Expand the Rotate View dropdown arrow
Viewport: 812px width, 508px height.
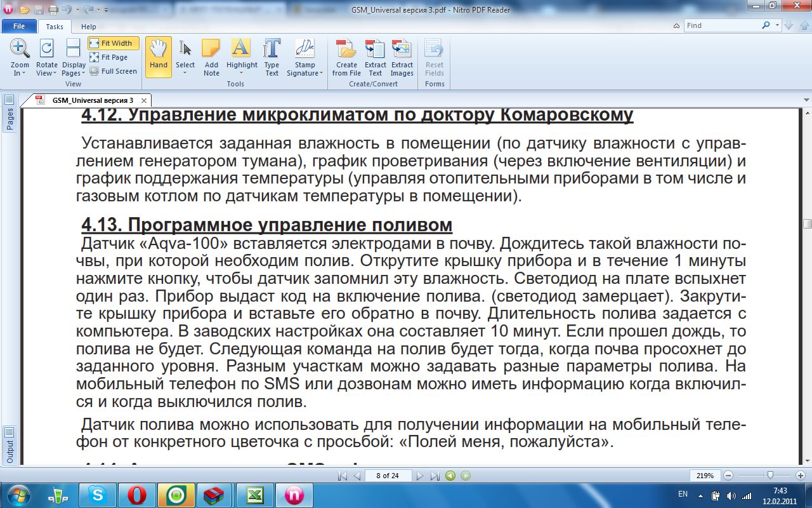click(55, 74)
